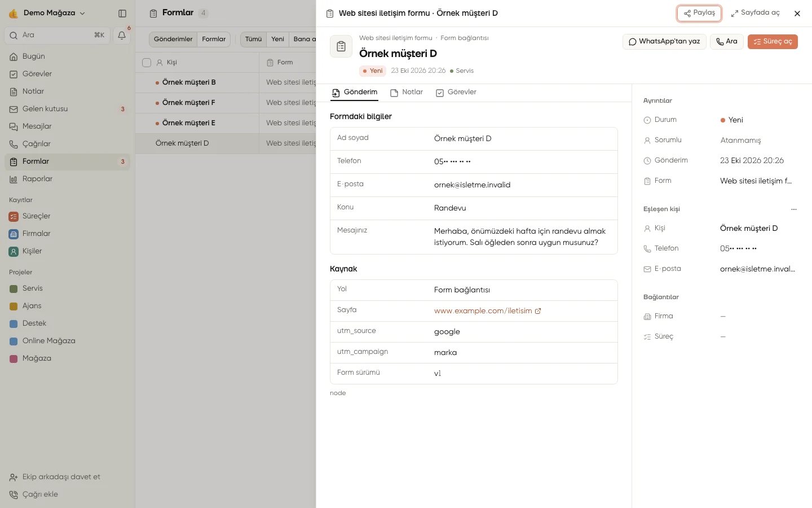812x508 pixels.
Task: Open Süreçler records
Action: 67,216
